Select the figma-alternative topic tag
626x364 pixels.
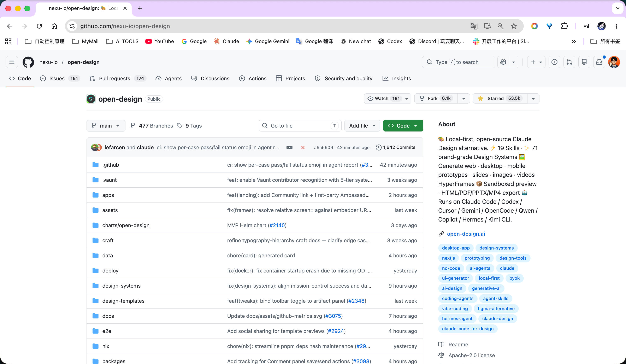tap(496, 309)
